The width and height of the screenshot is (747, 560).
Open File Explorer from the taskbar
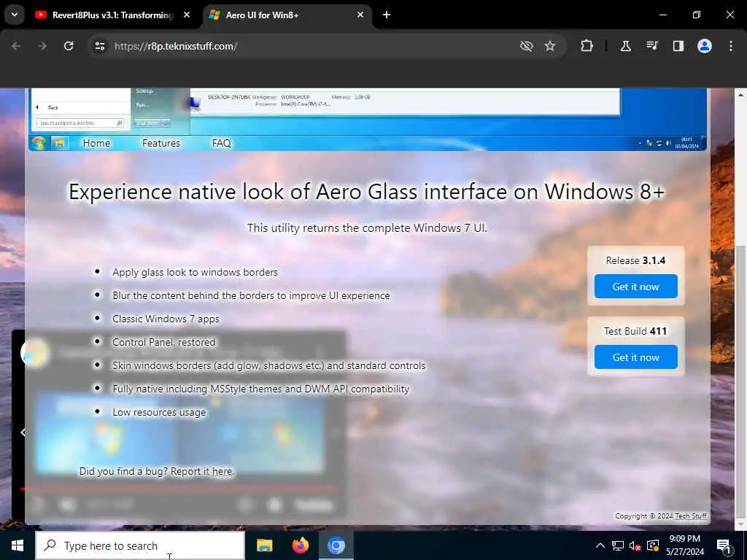[264, 545]
